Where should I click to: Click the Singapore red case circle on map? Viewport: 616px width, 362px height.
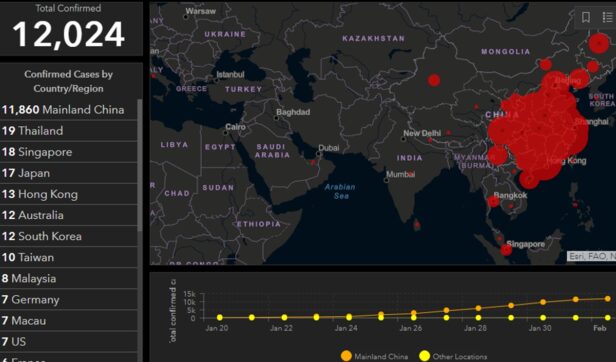click(x=506, y=250)
